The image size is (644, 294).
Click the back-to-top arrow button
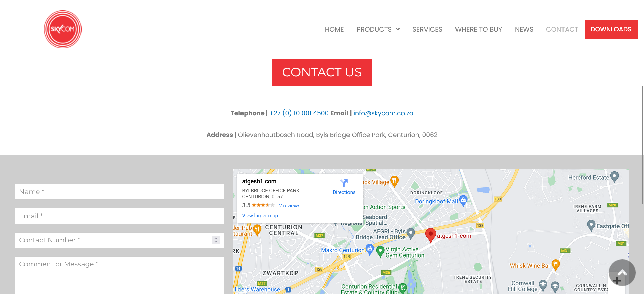[x=622, y=273]
